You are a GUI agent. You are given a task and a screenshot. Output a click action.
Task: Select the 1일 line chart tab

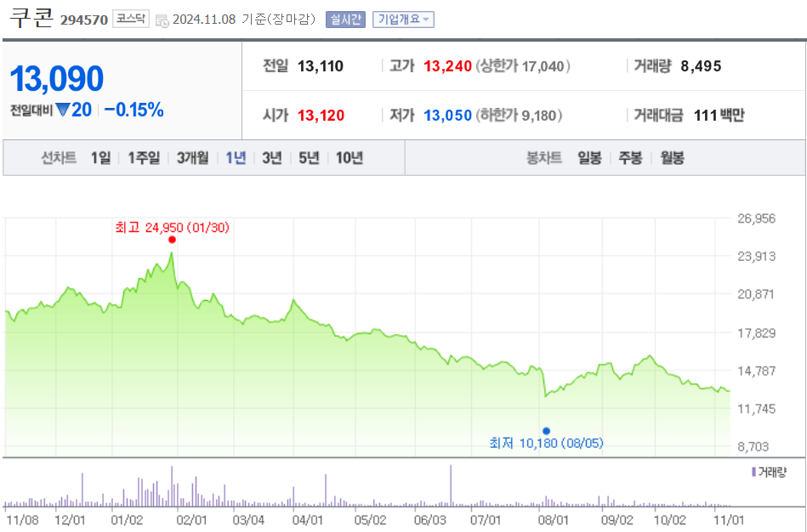(101, 158)
